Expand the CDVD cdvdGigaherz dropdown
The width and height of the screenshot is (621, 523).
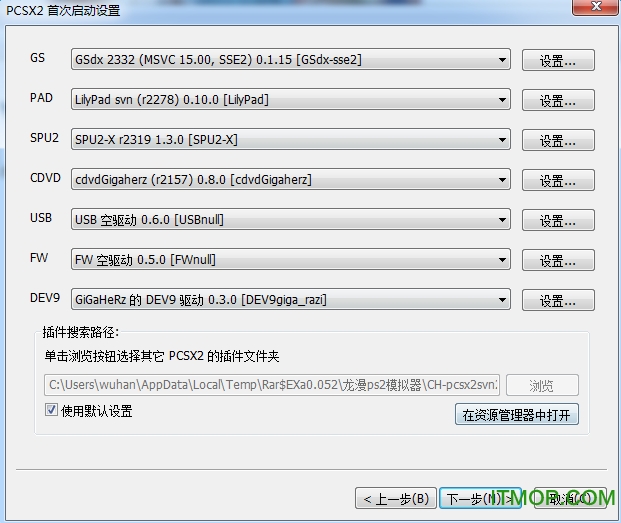tap(291, 179)
